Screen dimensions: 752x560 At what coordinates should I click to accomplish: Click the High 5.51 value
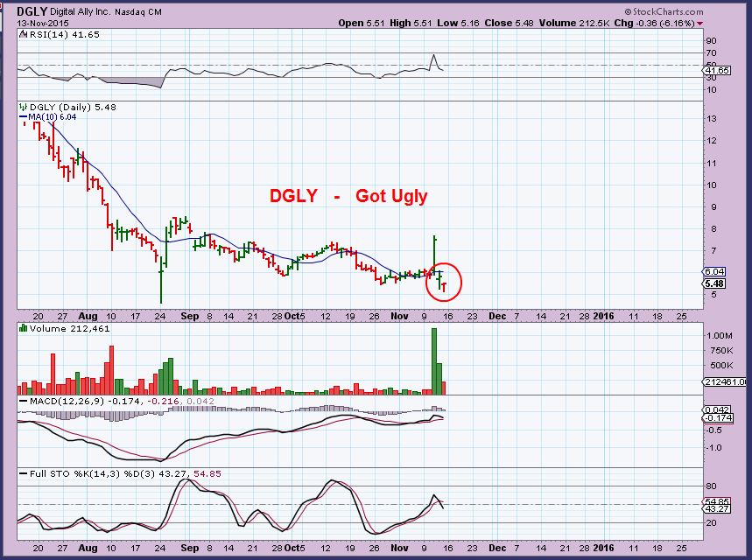pyautogui.click(x=411, y=23)
